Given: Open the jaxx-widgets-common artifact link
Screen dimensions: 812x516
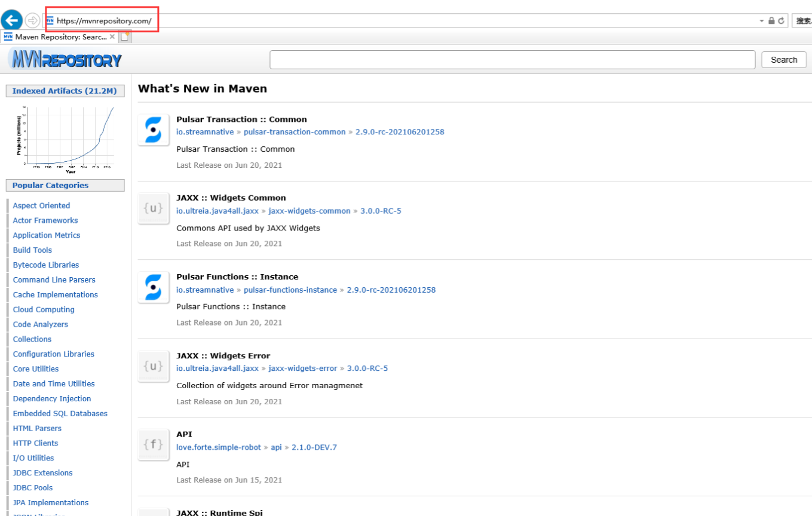Looking at the screenshot, I should [310, 211].
